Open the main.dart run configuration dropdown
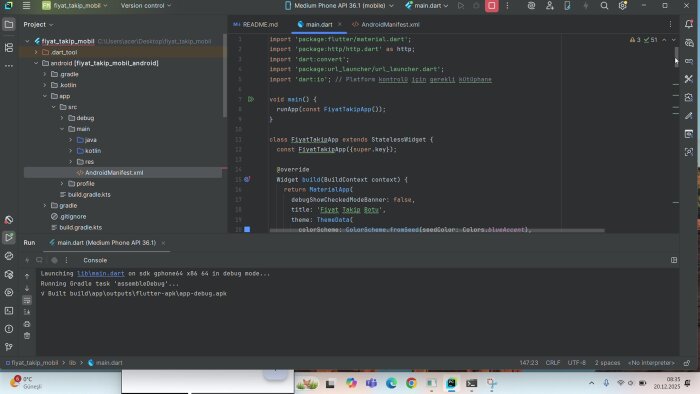This screenshot has height=394, width=700. pos(427,6)
